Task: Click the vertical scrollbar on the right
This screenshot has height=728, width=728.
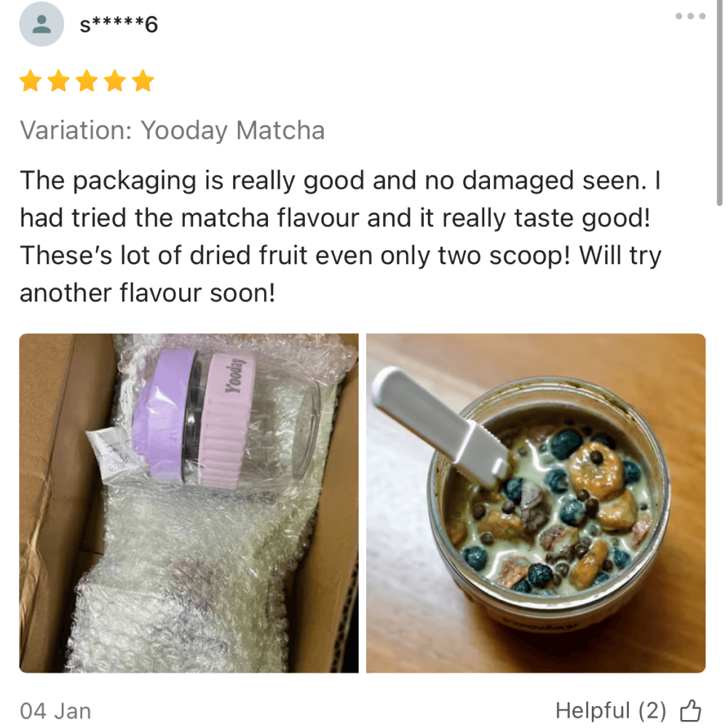Action: [719, 102]
